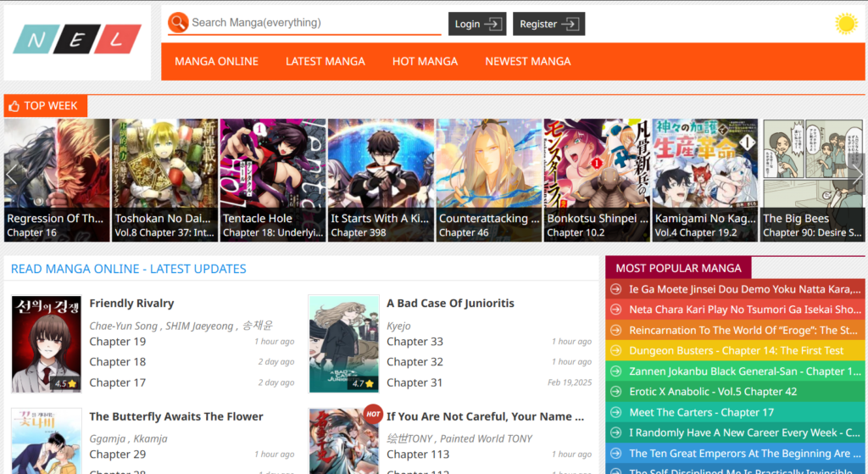Open The Butterfly Awaits The Flower title
This screenshot has height=474, width=868.
176,416
